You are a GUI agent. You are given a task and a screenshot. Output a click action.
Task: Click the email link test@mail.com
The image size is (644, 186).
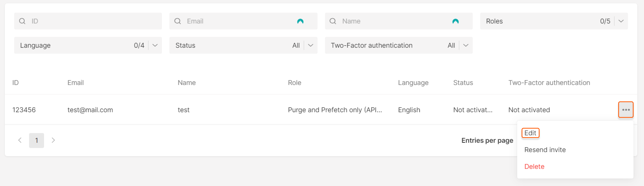point(90,110)
